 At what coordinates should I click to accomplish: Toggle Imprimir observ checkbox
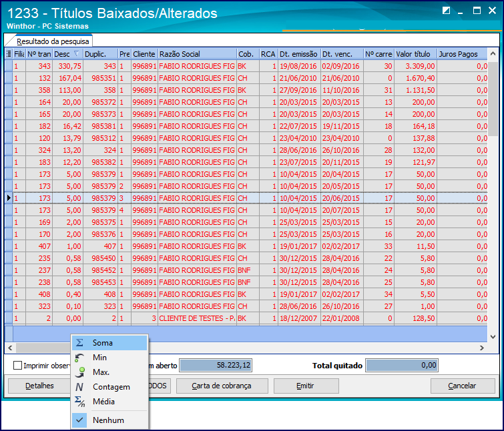17,366
